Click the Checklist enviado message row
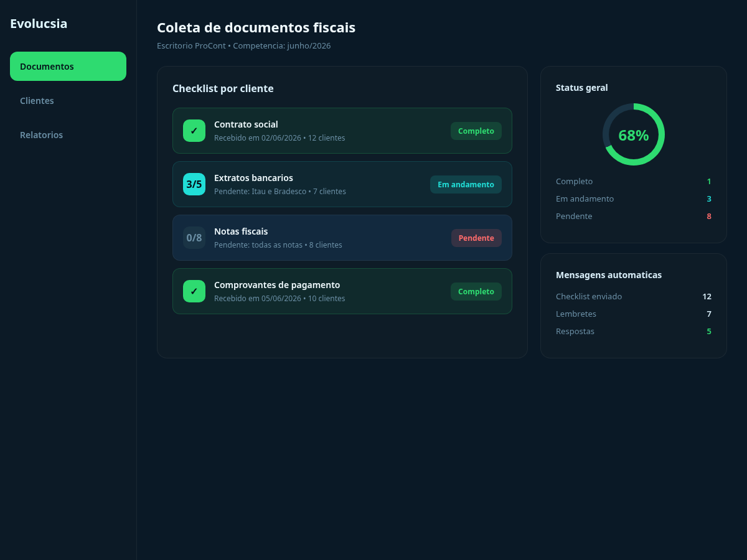747x560 pixels. (634, 297)
